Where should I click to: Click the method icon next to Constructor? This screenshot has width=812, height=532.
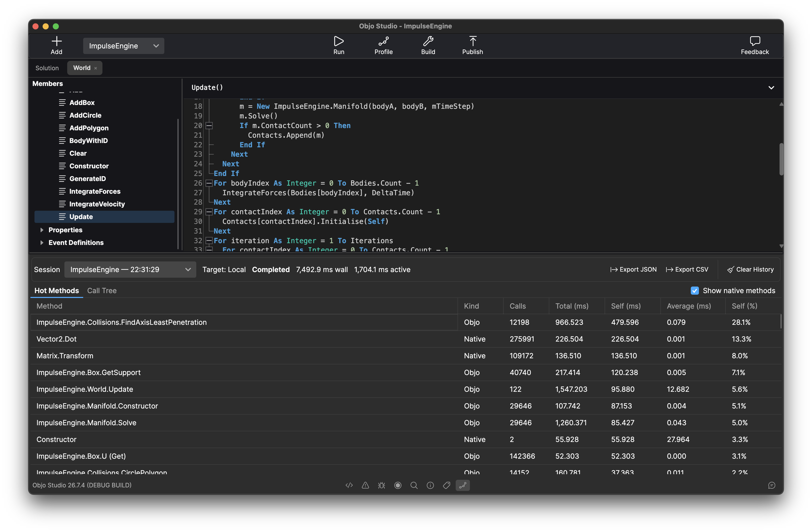pyautogui.click(x=62, y=166)
